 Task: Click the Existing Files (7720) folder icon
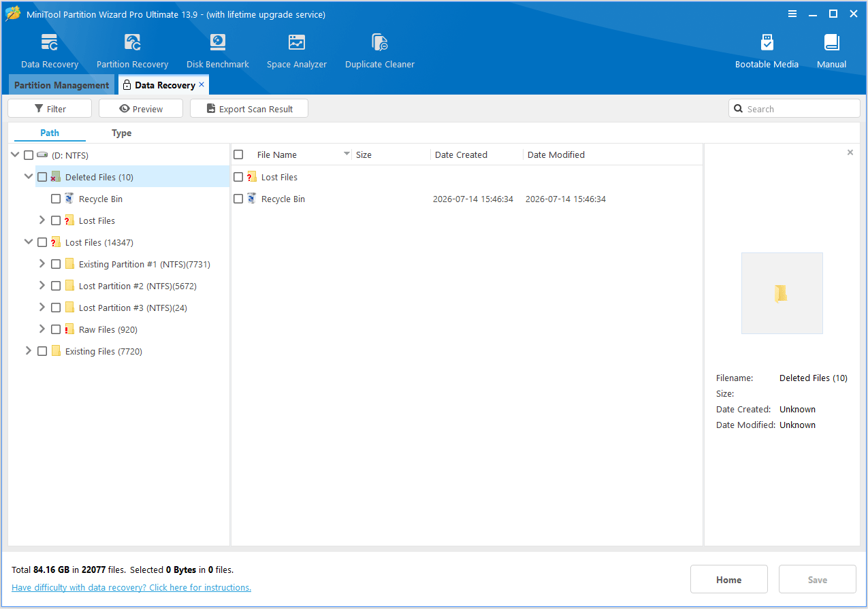[x=56, y=351]
